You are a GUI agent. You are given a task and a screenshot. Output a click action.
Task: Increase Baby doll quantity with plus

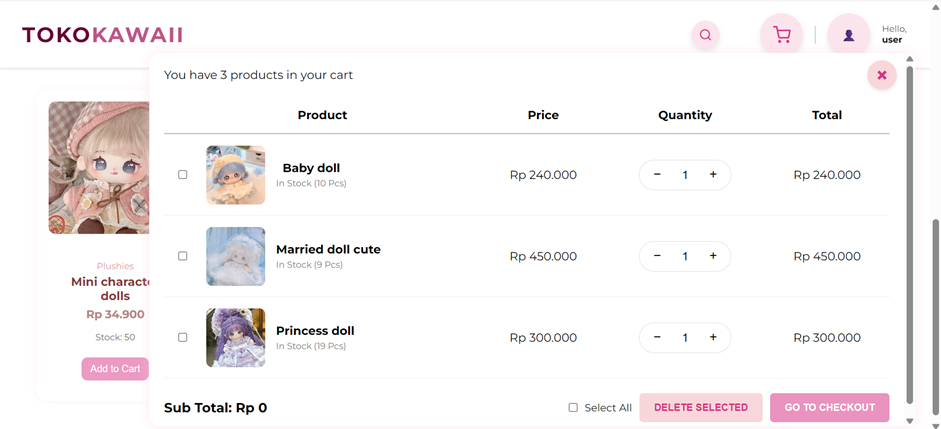(x=713, y=175)
